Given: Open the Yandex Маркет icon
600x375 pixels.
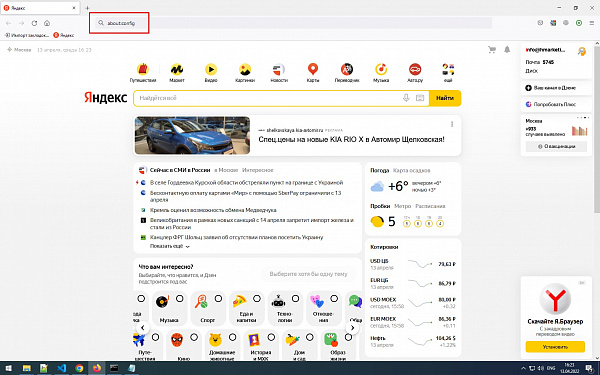Looking at the screenshot, I should (176, 69).
